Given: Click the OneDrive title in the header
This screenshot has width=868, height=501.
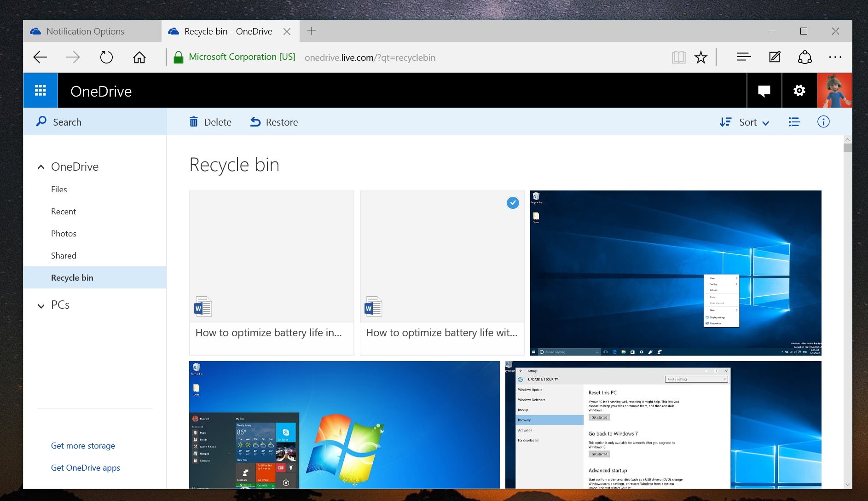Looking at the screenshot, I should click(x=101, y=91).
